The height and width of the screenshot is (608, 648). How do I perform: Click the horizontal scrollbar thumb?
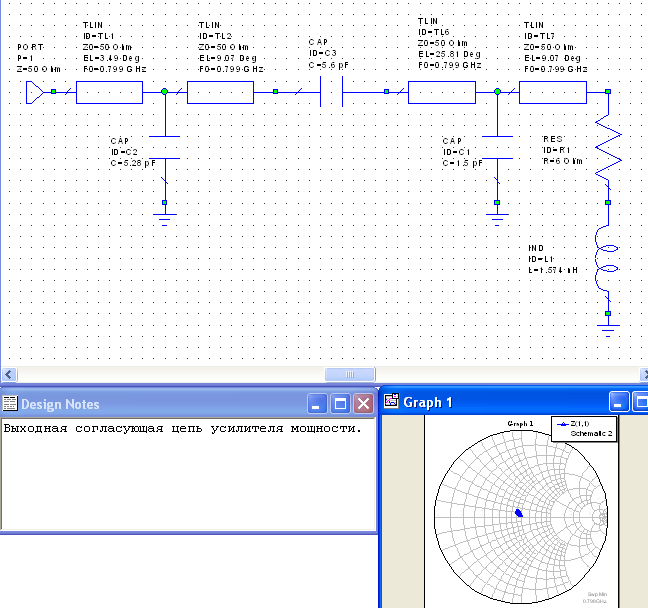tap(350, 374)
